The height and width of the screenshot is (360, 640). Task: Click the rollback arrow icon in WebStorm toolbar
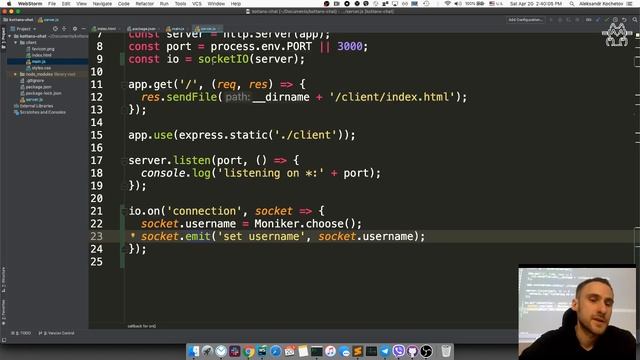pos(624,20)
